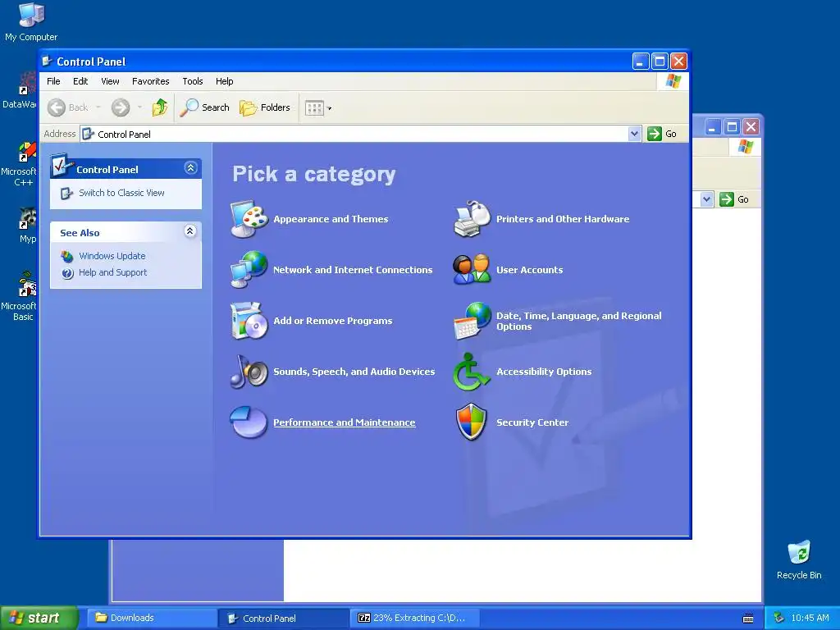840x630 pixels.
Task: Click the Date, Time, Language calendar icon
Action: click(472, 321)
